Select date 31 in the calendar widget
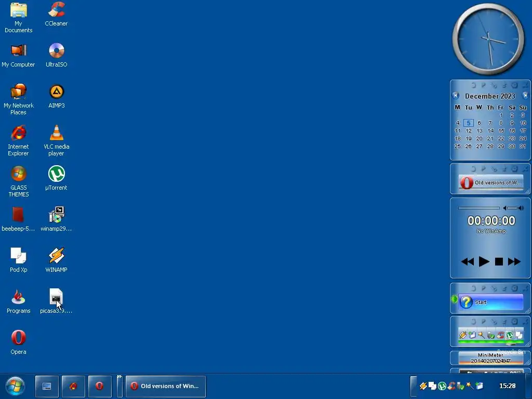The height and width of the screenshot is (399, 532). pyautogui.click(x=523, y=146)
